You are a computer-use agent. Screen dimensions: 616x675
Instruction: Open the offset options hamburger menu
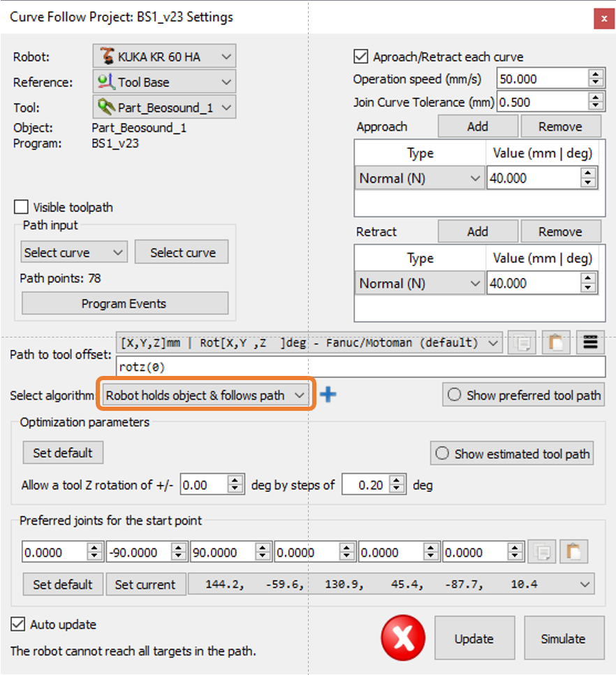(590, 342)
